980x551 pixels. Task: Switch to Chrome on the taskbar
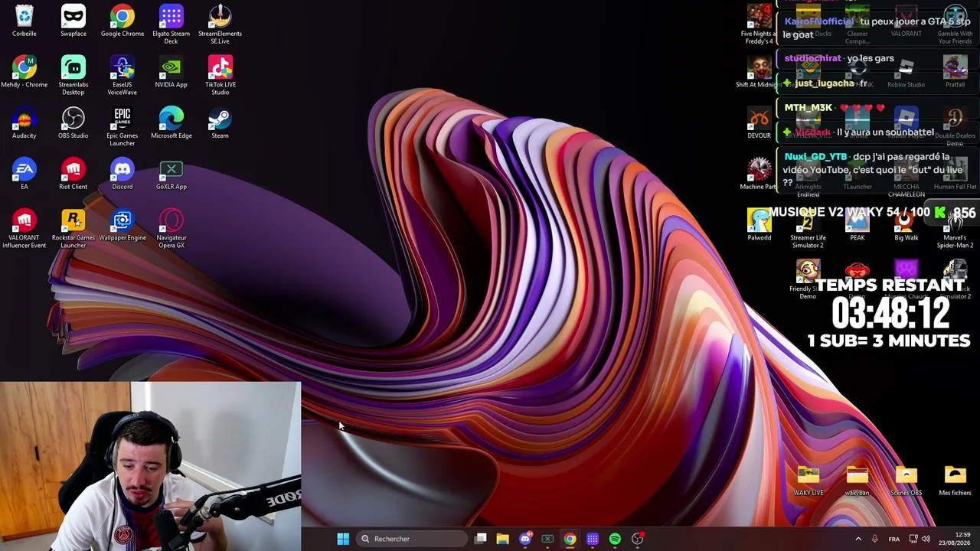click(570, 539)
